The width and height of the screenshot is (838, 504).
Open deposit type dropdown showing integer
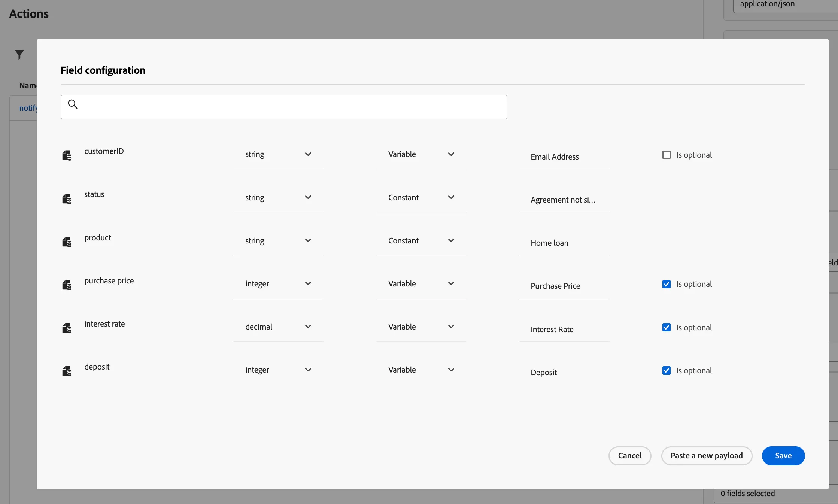[x=278, y=370]
